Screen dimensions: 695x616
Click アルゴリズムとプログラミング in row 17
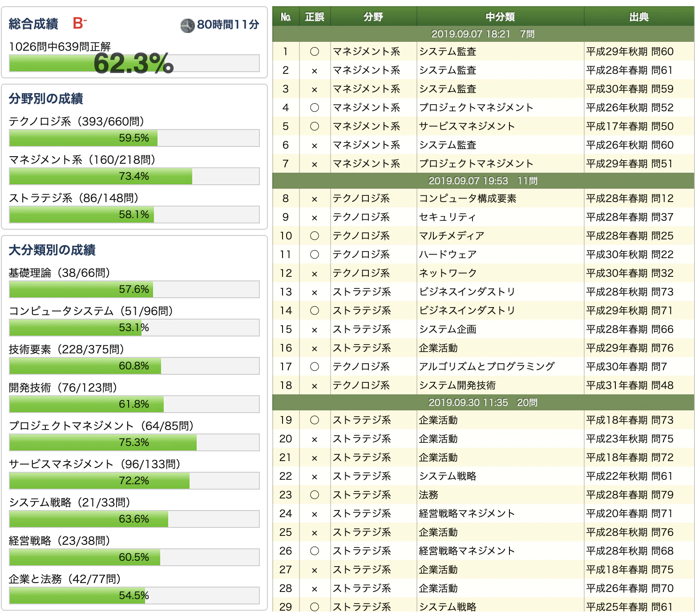[x=487, y=367]
